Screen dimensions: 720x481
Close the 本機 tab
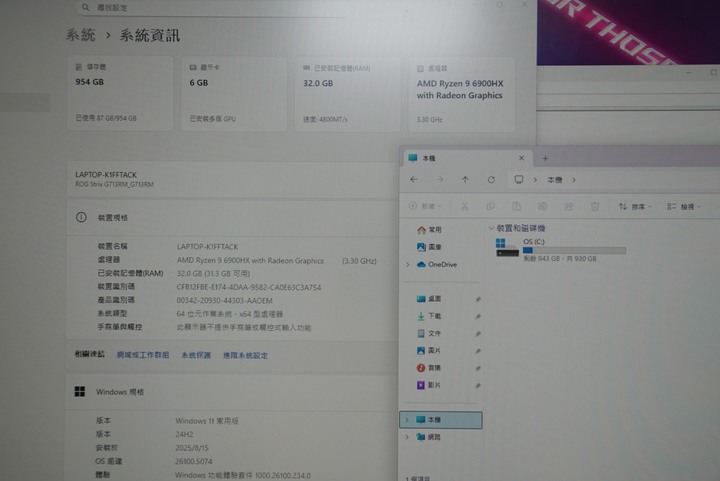pos(521,158)
